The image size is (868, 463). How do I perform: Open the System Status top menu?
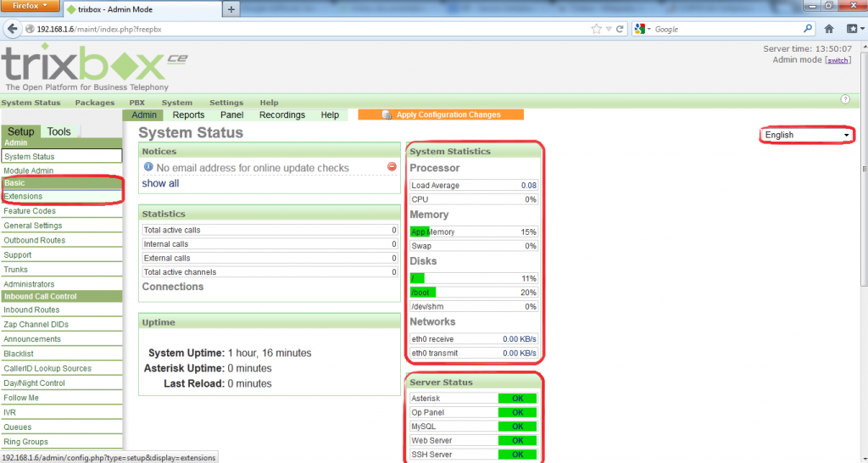31,103
